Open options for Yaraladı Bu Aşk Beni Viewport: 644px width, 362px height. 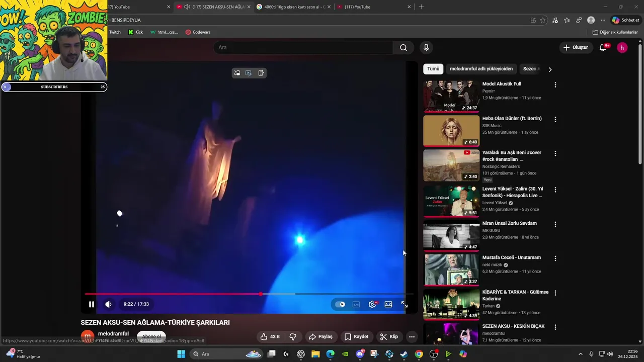(x=555, y=154)
